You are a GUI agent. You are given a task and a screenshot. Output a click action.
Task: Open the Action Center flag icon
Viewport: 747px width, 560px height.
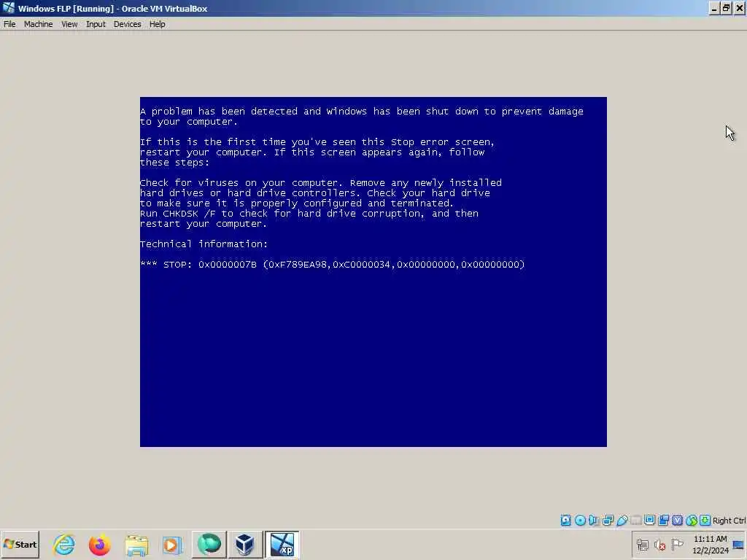(677, 544)
